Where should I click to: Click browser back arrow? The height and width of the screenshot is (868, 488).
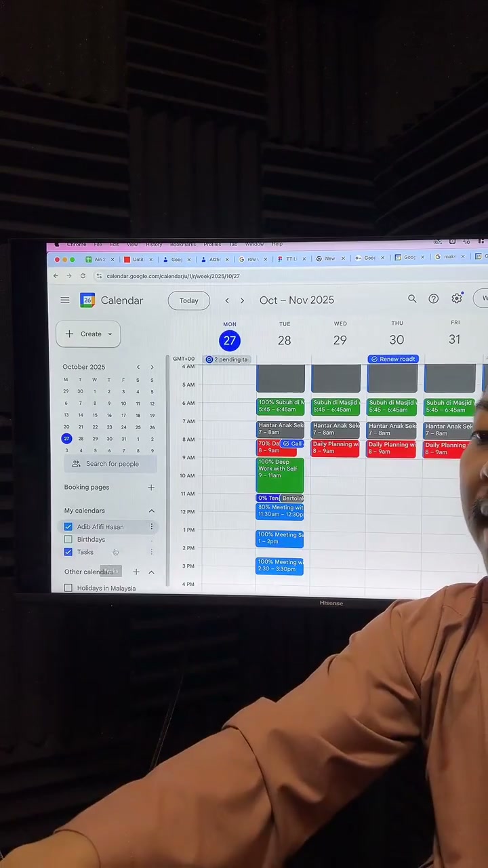click(56, 276)
